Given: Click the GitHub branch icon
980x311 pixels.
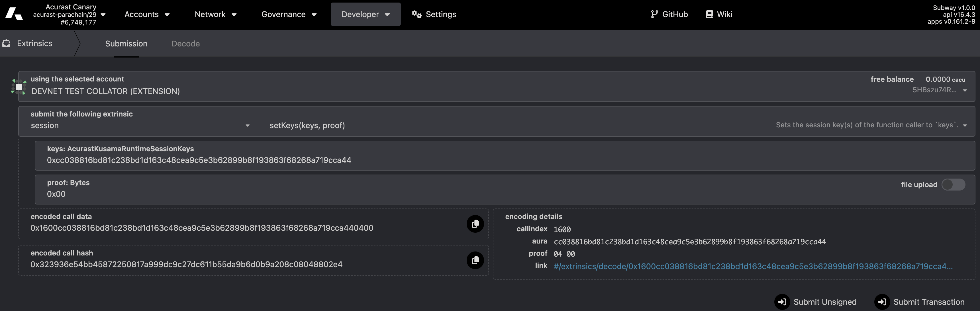Looking at the screenshot, I should 654,14.
